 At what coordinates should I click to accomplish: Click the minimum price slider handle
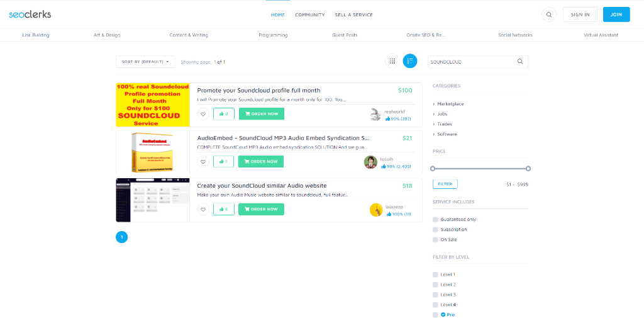pyautogui.click(x=433, y=168)
